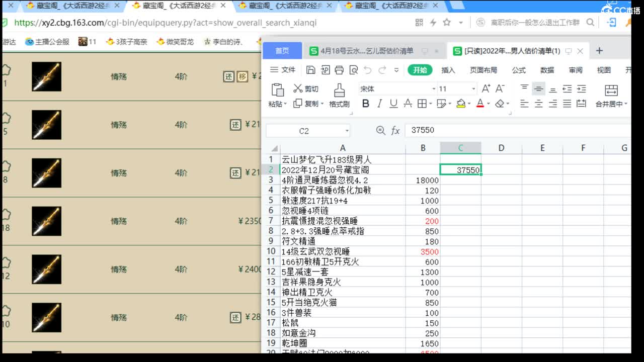The width and height of the screenshot is (644, 362).
Task: Open the font size 11 dropdown
Action: coord(473,89)
